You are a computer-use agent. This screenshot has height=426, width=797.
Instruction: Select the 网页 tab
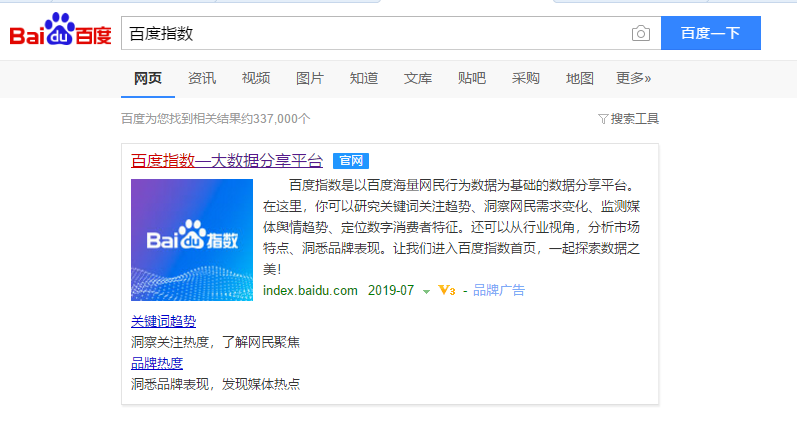pyautogui.click(x=148, y=78)
